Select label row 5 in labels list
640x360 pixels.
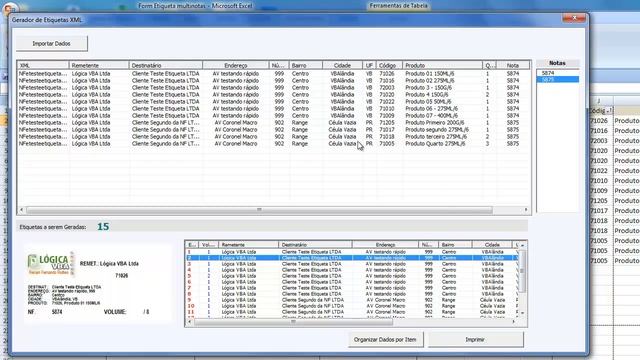[x=352, y=276]
